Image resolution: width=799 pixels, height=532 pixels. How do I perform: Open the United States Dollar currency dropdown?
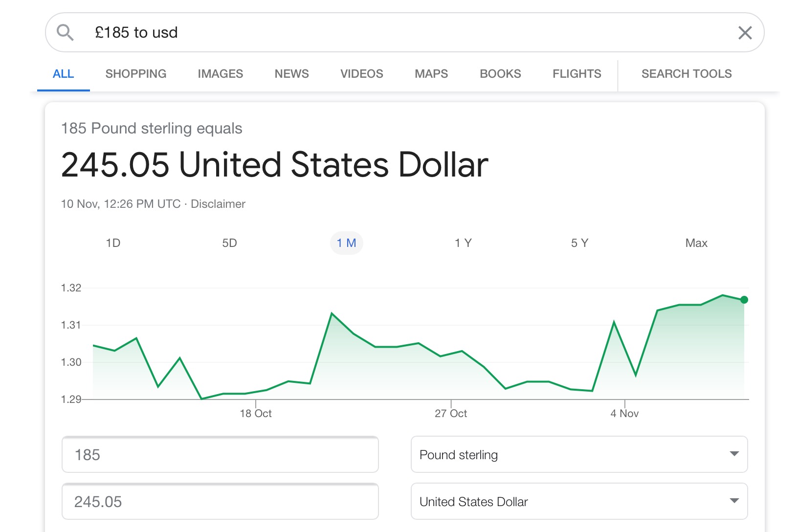click(x=579, y=502)
